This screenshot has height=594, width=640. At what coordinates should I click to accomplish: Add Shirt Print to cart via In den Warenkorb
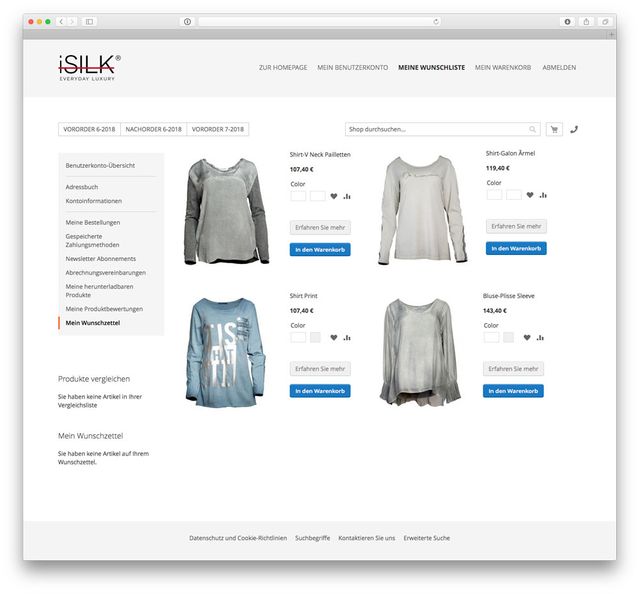(x=320, y=391)
